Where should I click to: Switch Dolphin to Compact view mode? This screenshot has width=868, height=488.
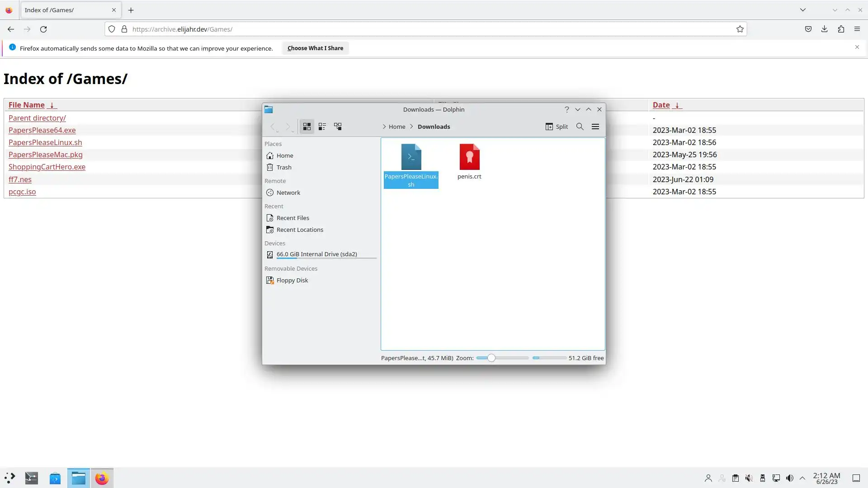[x=322, y=127]
